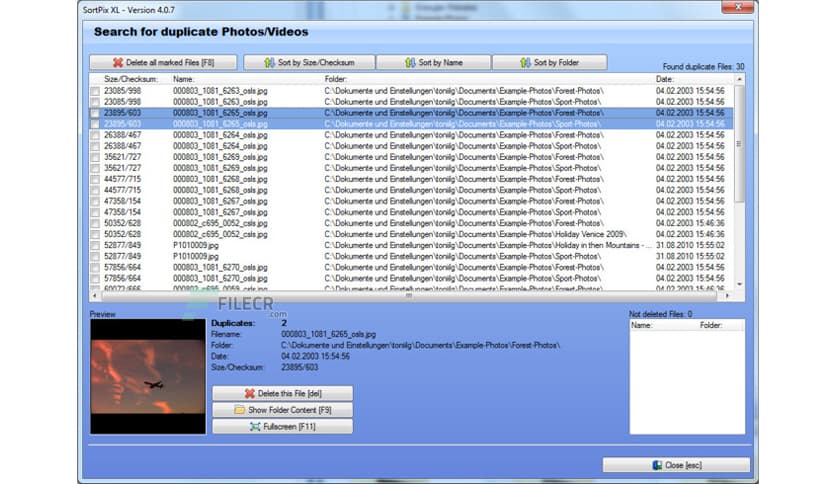The height and width of the screenshot is (484, 836).
Task: Click the door icon on the Close button
Action: click(656, 465)
